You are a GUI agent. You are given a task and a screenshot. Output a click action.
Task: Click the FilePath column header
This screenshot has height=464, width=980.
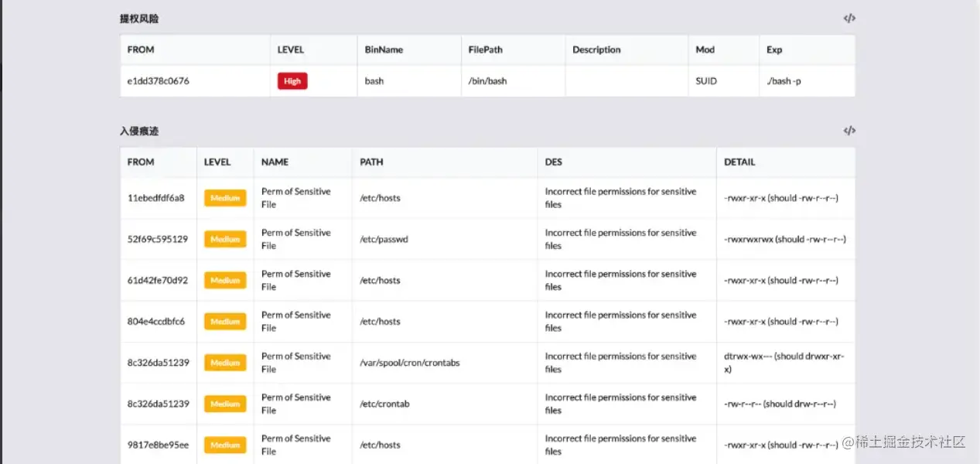click(485, 49)
